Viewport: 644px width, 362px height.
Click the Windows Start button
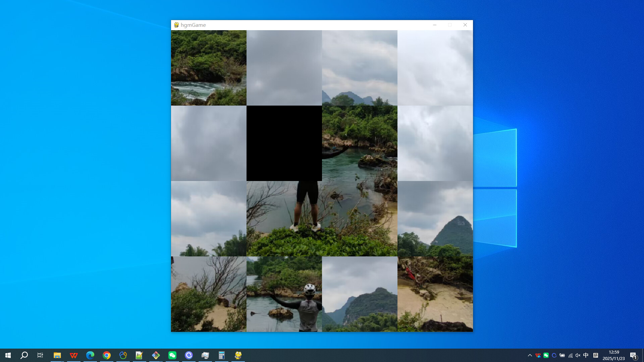pos(7,355)
